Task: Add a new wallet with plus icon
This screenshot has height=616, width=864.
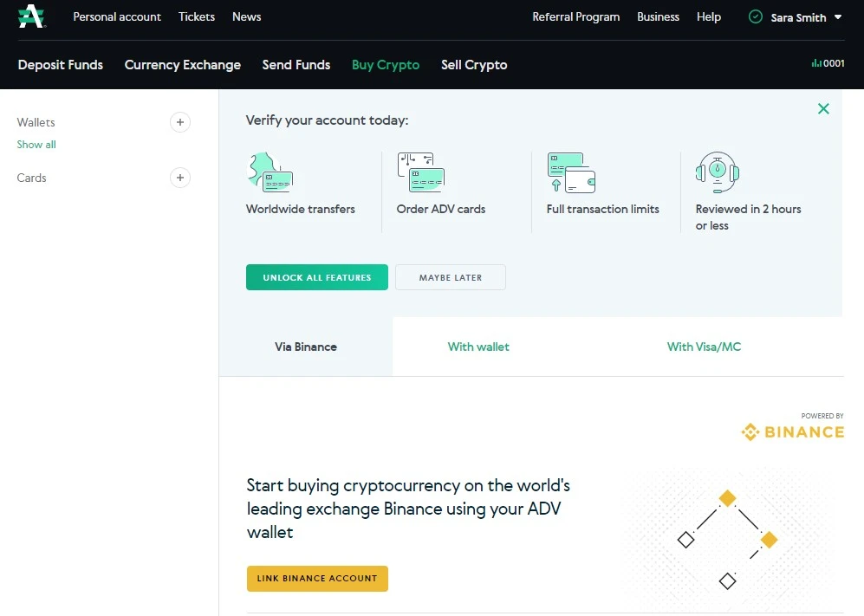Action: click(x=179, y=122)
